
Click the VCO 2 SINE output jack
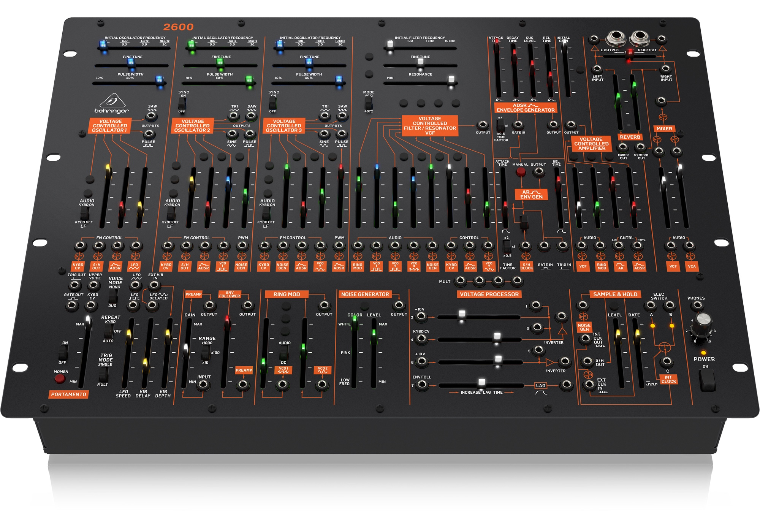point(232,134)
